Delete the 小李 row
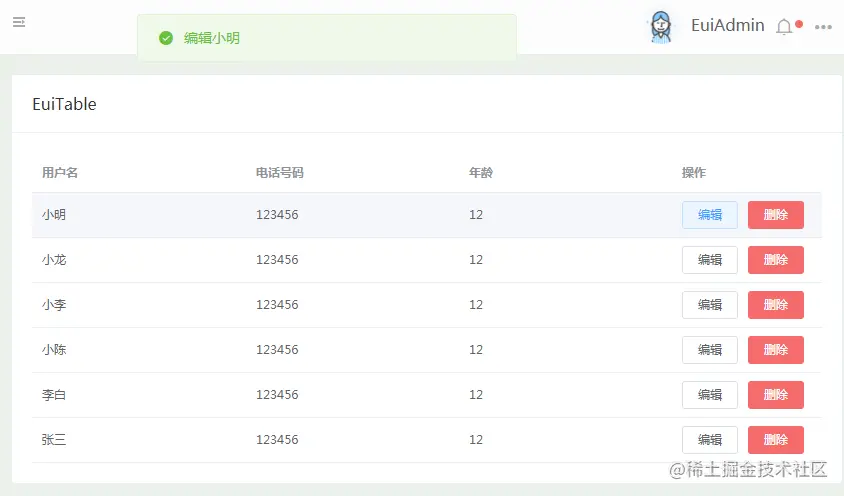 click(x=776, y=305)
